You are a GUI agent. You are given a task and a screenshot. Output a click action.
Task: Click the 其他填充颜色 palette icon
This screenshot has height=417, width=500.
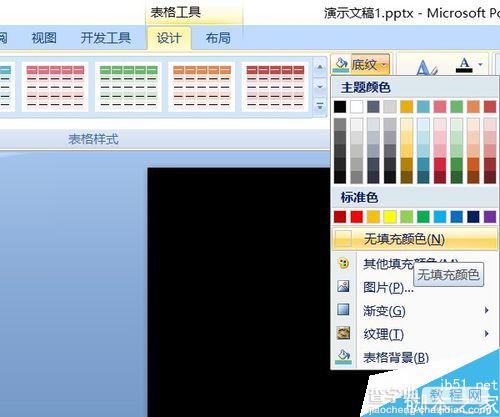click(343, 263)
